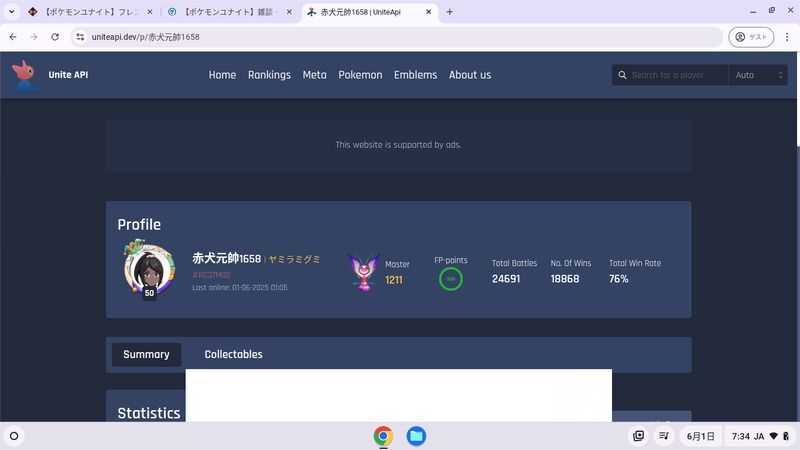Click the Wi-Fi icon in the status area
This screenshot has height=450, width=800.
tap(773, 436)
